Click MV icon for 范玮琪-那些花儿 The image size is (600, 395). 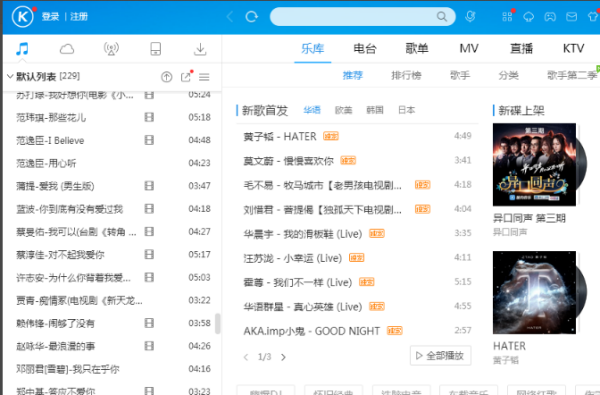149,117
